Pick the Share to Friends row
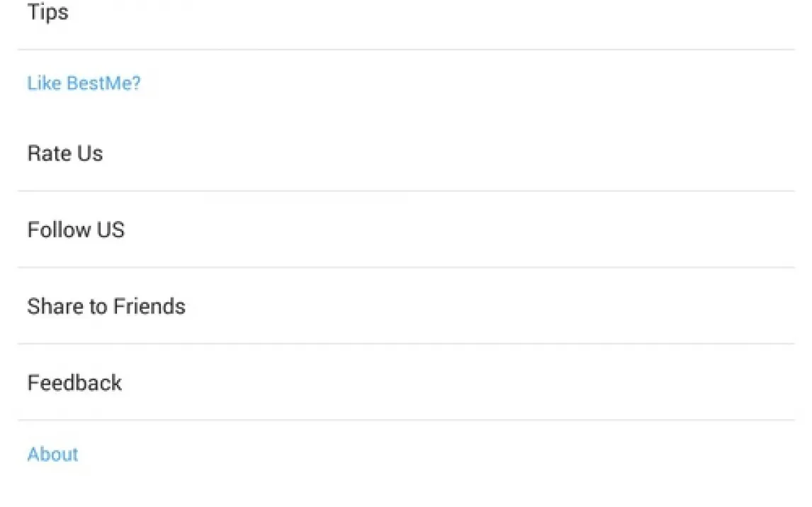This screenshot has width=812, height=507. [x=406, y=307]
